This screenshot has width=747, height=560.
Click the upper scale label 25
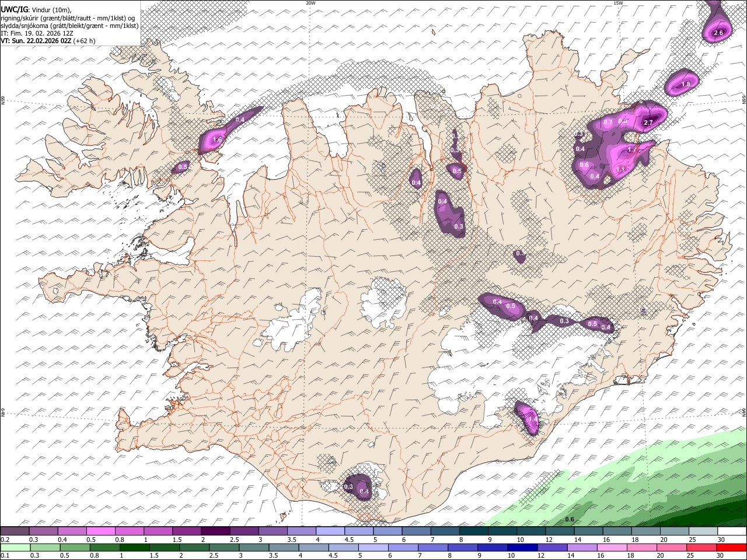click(692, 540)
